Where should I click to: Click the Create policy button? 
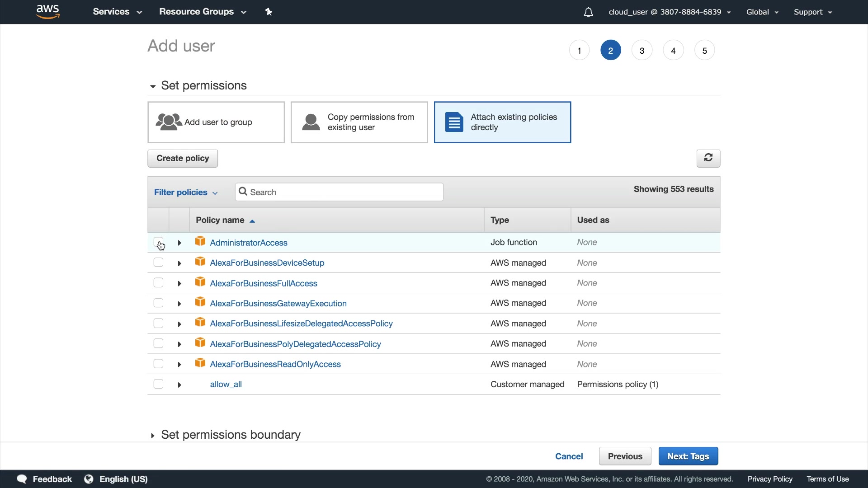(x=183, y=158)
